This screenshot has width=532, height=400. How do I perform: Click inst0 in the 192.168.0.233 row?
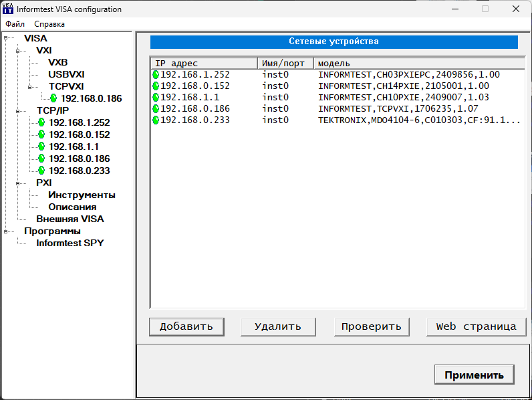click(x=275, y=120)
